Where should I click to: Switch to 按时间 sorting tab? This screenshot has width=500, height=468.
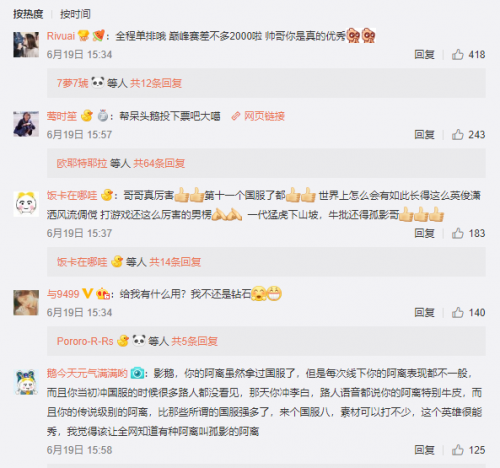pyautogui.click(x=75, y=14)
